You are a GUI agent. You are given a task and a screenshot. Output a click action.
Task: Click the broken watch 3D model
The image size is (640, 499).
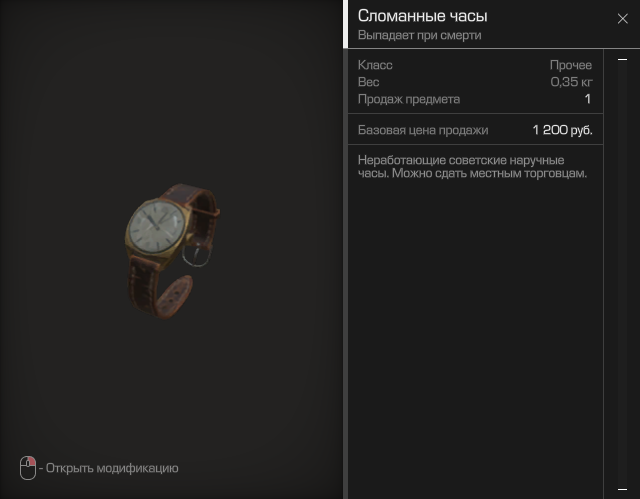click(172, 251)
